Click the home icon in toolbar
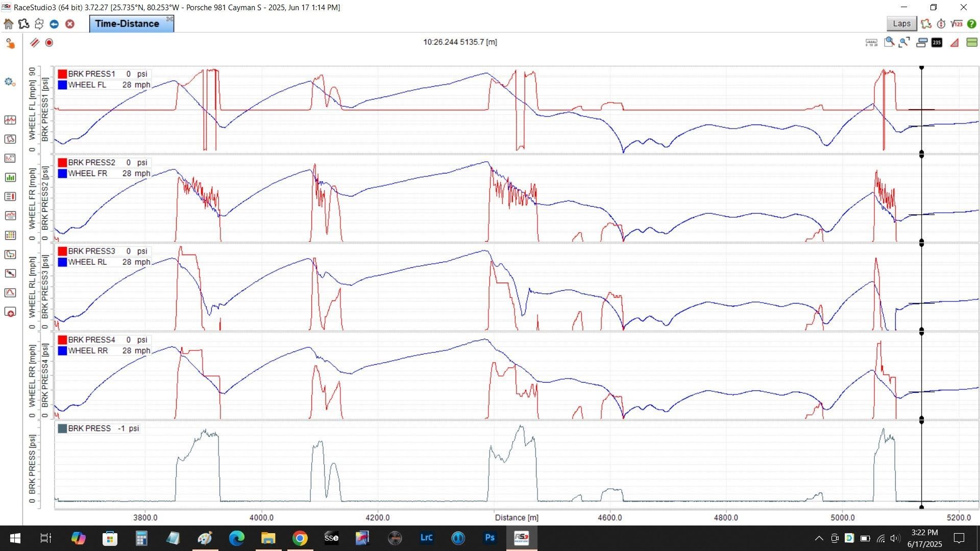 8,24
